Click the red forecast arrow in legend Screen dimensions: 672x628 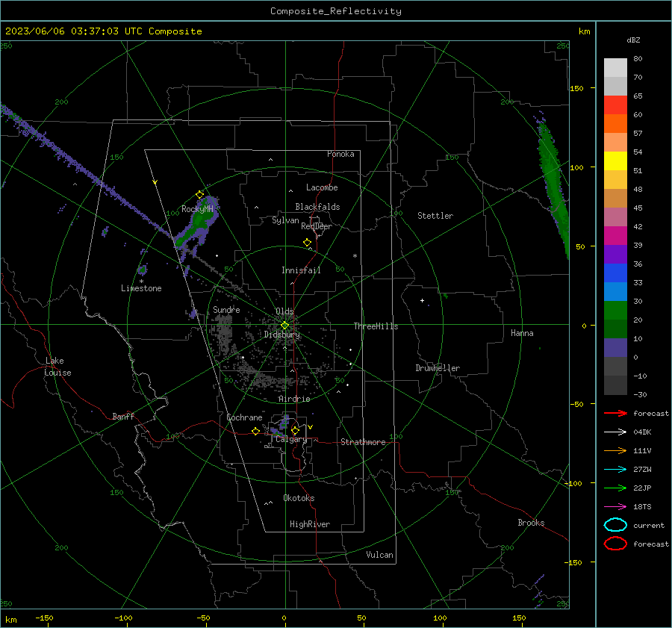click(615, 413)
